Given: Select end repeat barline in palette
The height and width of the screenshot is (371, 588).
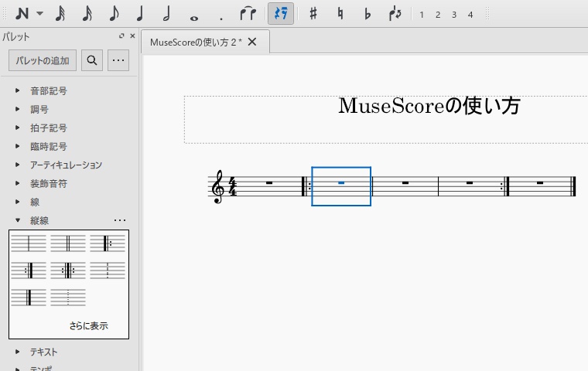Looking at the screenshot, I should (x=29, y=271).
